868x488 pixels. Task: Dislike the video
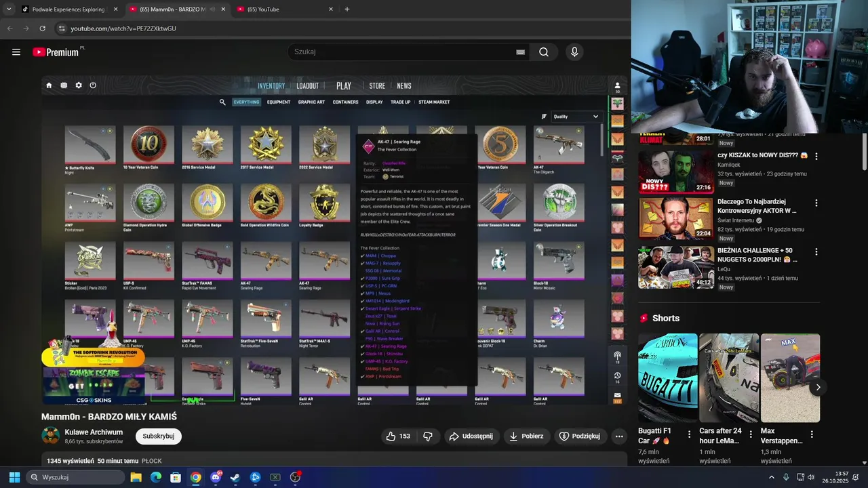428,436
